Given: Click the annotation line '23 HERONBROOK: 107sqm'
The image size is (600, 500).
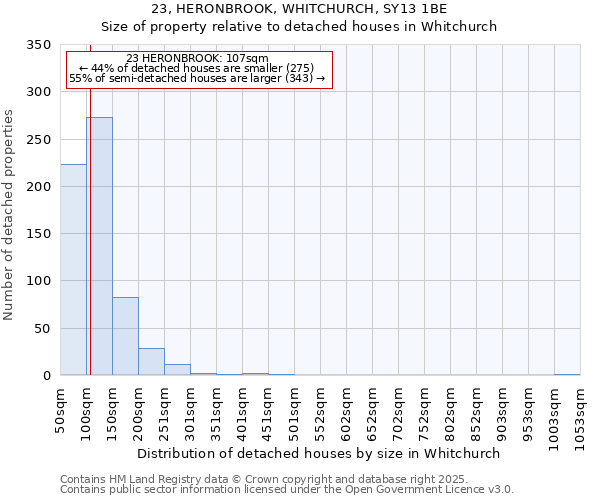Looking at the screenshot, I should (x=197, y=58).
